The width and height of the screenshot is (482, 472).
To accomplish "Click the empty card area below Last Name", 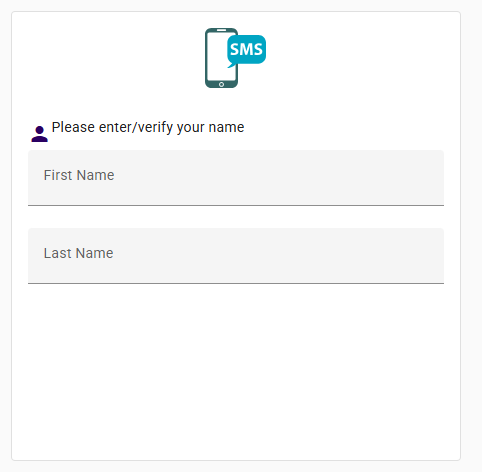I will point(236,370).
